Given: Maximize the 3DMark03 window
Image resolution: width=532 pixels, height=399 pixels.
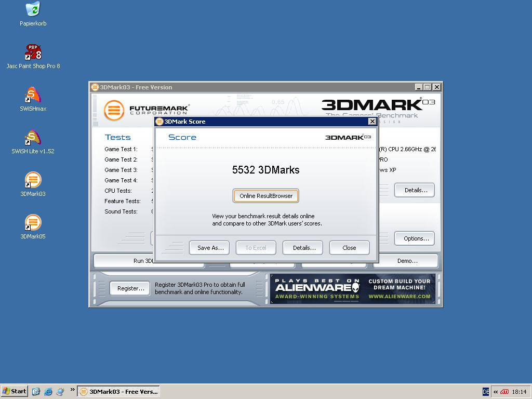Looking at the screenshot, I should [428, 87].
